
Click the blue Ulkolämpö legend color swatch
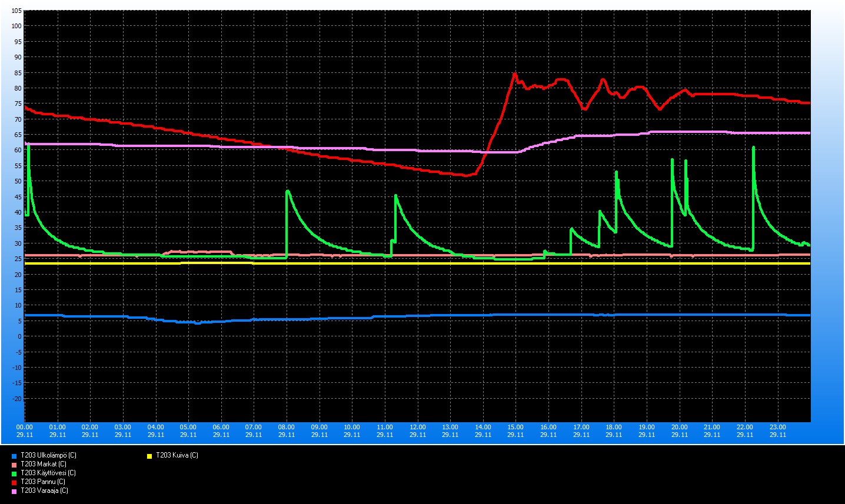pyautogui.click(x=14, y=456)
